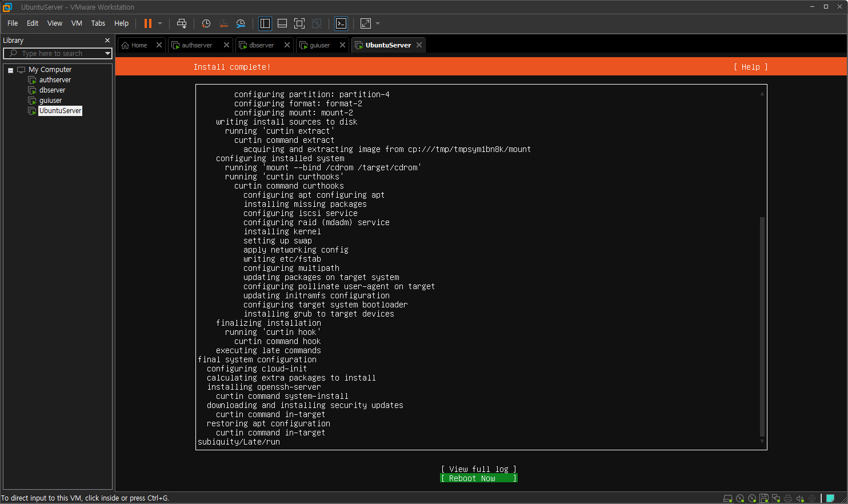Toggle the console view button
This screenshot has height=504, width=848.
(341, 23)
